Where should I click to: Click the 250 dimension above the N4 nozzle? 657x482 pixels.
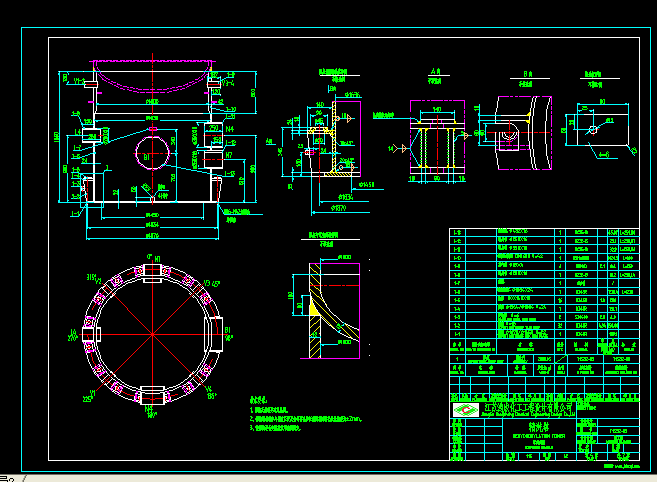tap(214, 128)
